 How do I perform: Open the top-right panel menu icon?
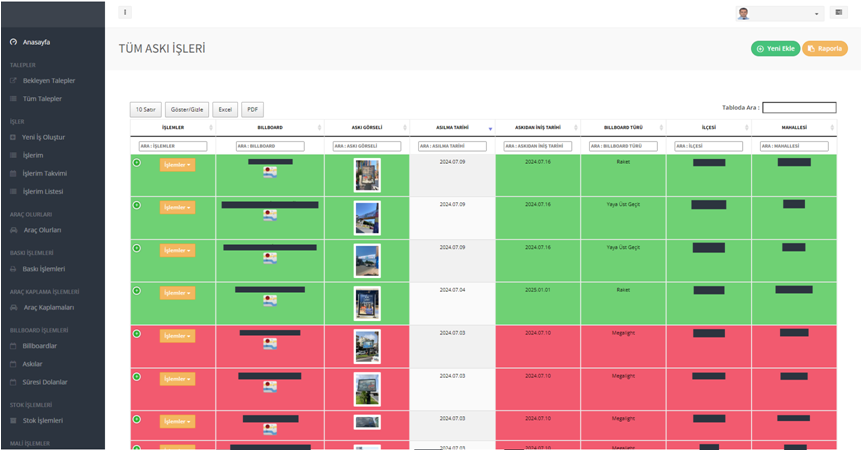pyautogui.click(x=838, y=13)
